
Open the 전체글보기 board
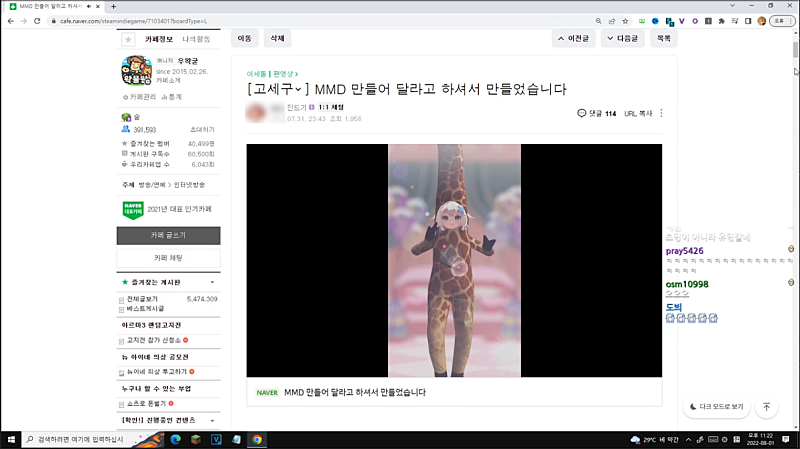click(x=142, y=299)
